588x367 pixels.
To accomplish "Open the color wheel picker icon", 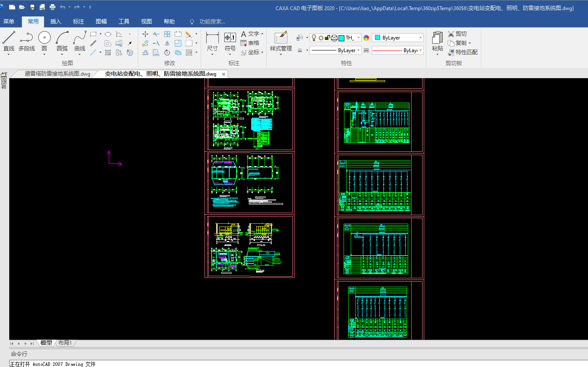I will [x=366, y=38].
